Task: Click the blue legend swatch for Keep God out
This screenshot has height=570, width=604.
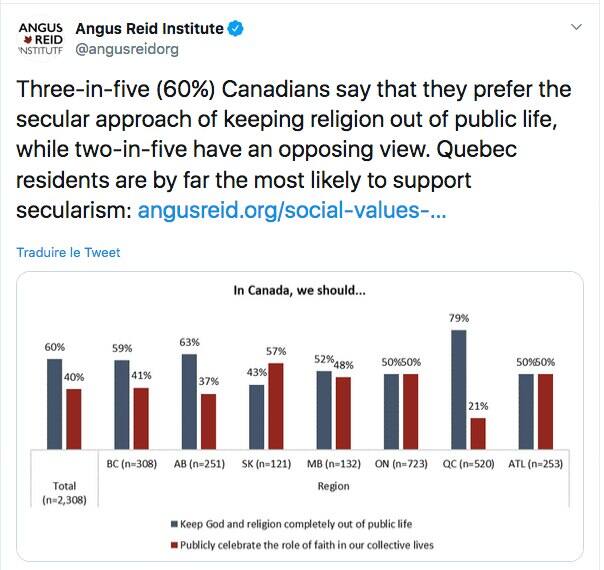Action: [174, 523]
